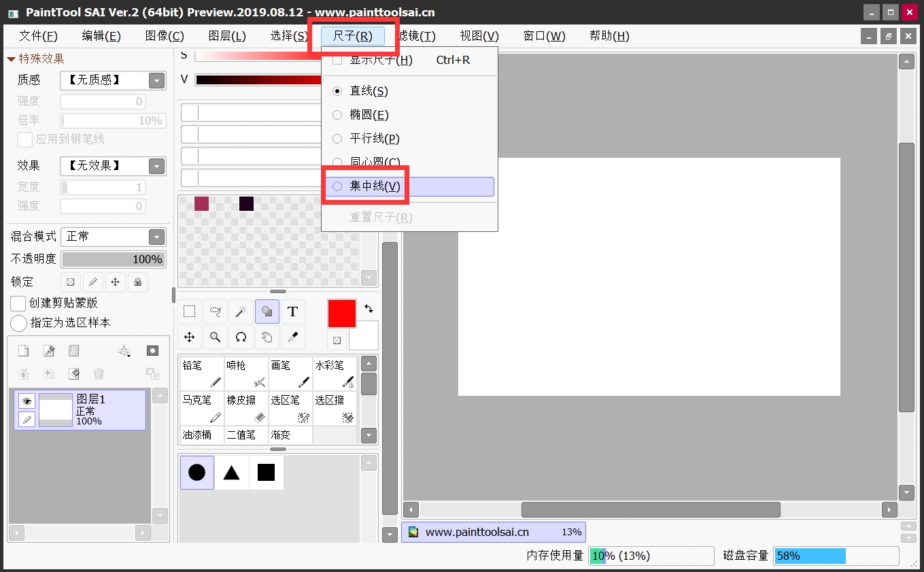Clear the layer with the eraser icon
The width and height of the screenshot is (924, 572).
point(73,373)
